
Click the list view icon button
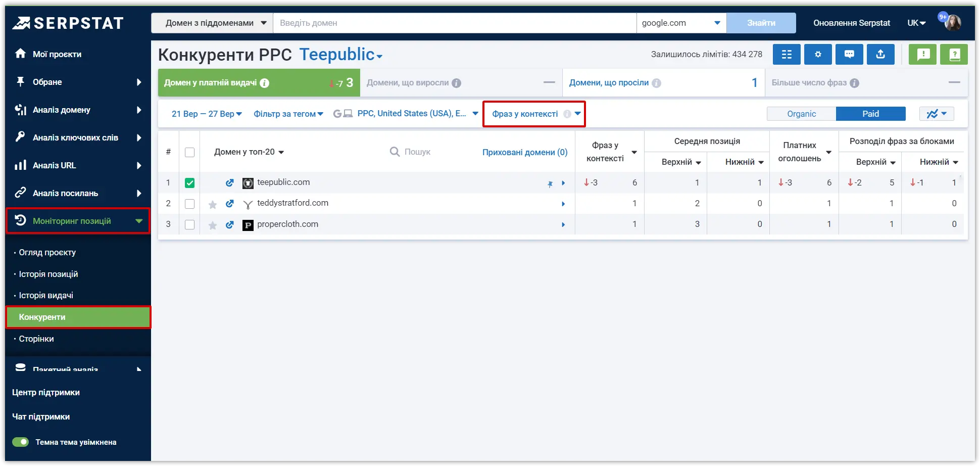point(787,54)
